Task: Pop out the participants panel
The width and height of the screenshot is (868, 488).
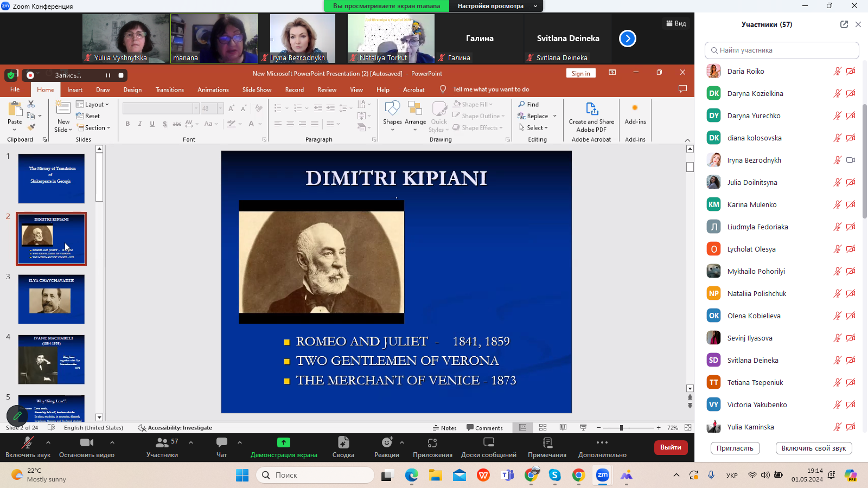Action: click(x=844, y=24)
